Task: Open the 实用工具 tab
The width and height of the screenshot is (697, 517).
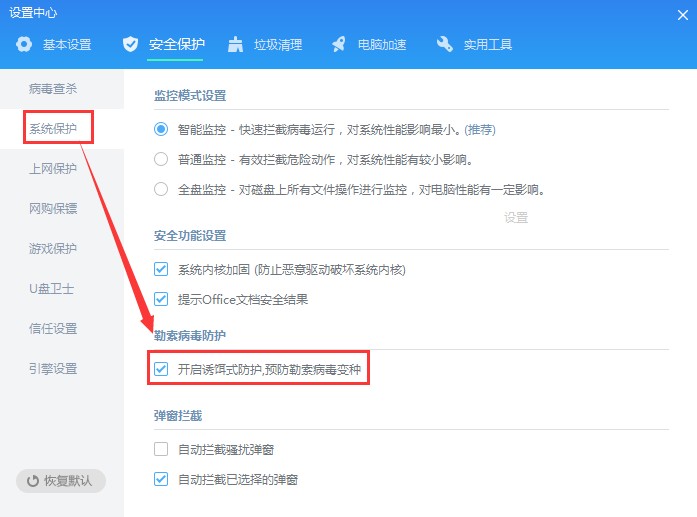Action: pos(488,44)
